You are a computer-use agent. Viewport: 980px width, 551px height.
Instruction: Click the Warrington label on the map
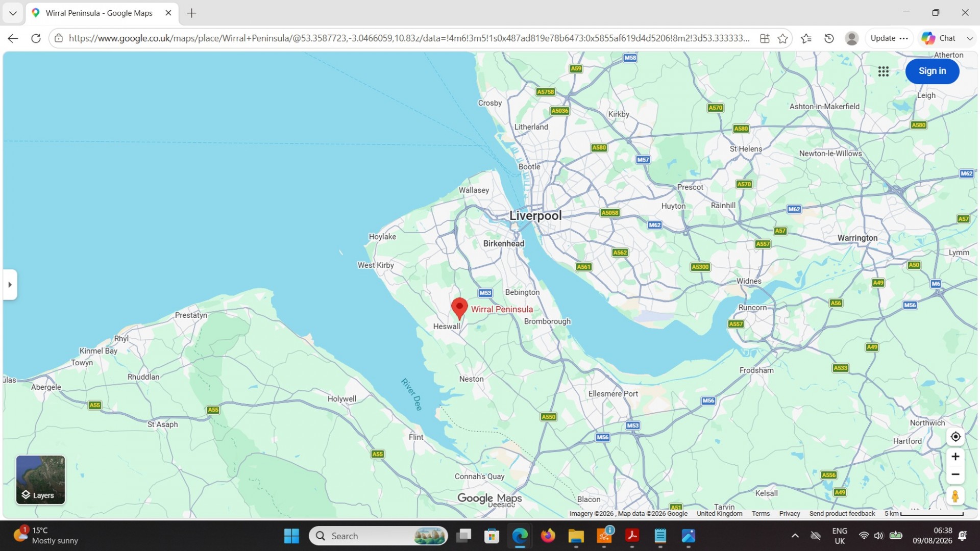(x=857, y=238)
